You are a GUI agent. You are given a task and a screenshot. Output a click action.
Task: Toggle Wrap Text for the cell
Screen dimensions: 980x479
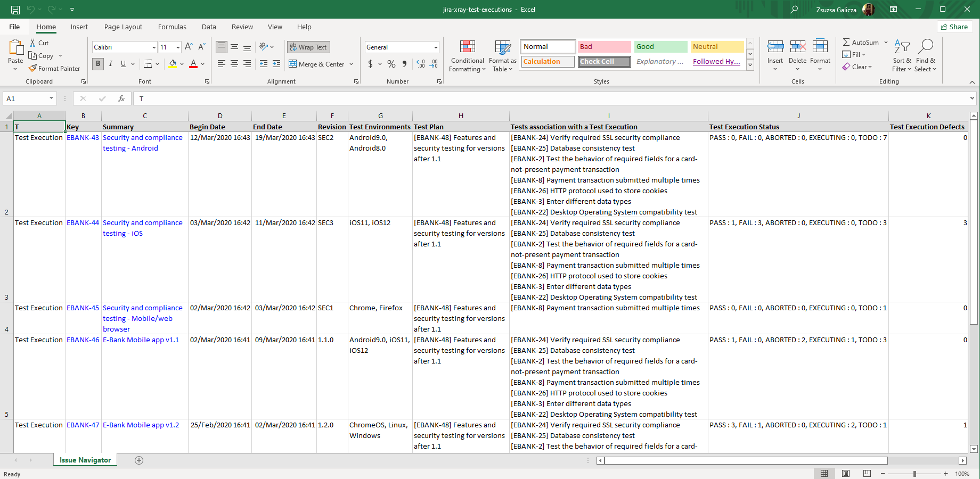[308, 47]
